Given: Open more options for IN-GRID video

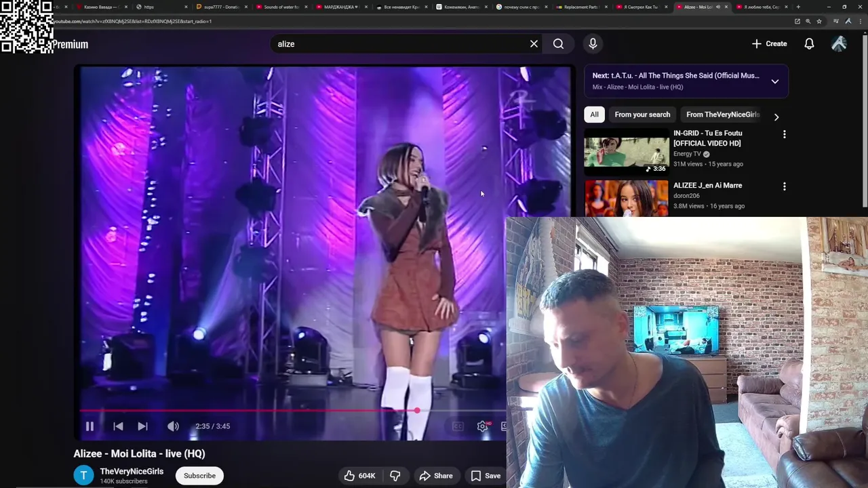Looking at the screenshot, I should click(785, 134).
